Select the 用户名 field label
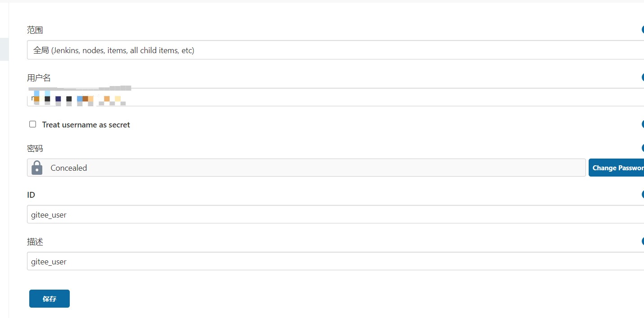The height and width of the screenshot is (318, 644). (39, 77)
